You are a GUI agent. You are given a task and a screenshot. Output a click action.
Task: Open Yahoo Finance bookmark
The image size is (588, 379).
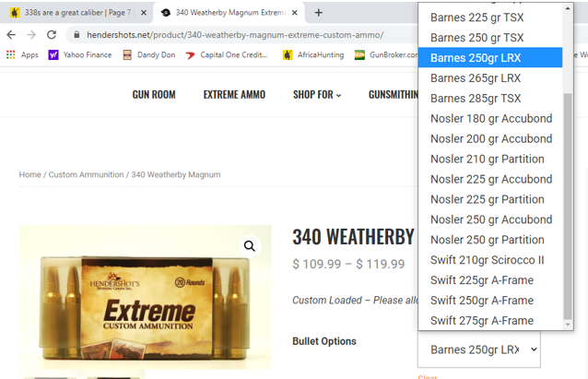point(79,55)
